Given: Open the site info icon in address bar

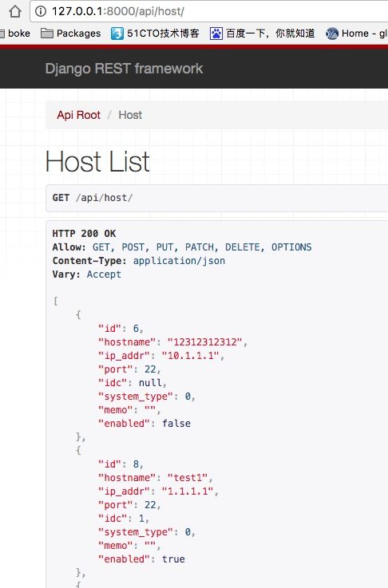Looking at the screenshot, I should point(41,11).
